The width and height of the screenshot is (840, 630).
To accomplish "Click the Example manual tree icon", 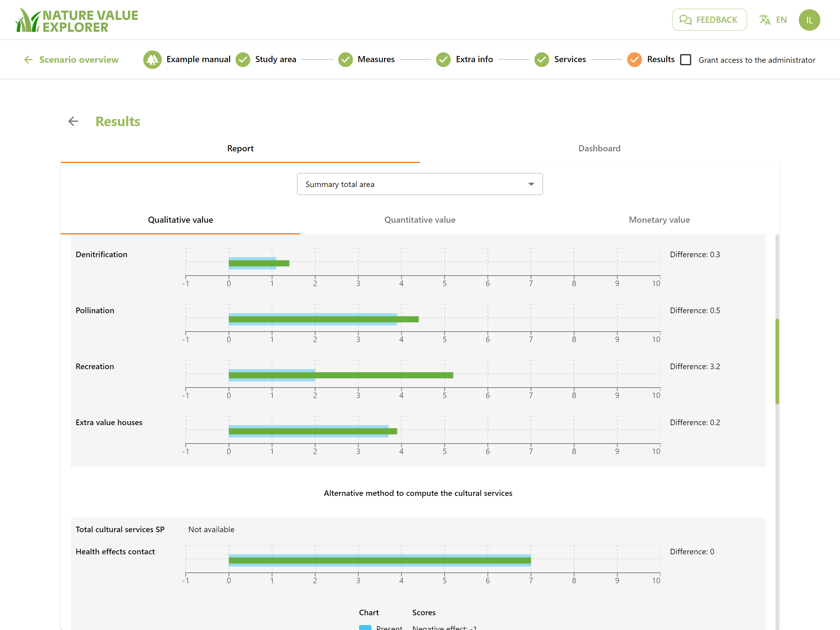I will coord(152,60).
